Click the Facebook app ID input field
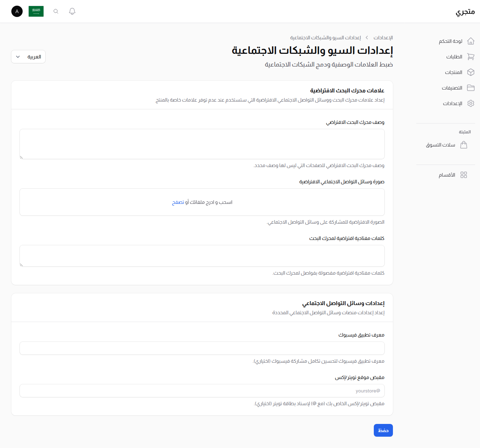The width and height of the screenshot is (480, 448). (202, 348)
